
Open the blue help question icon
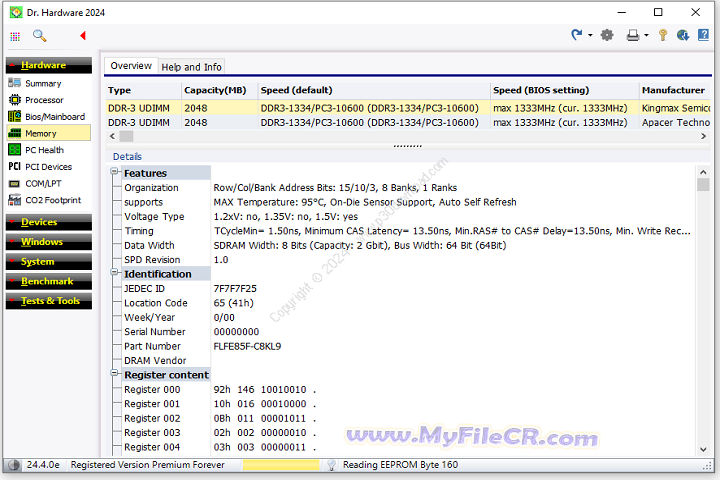(703, 35)
